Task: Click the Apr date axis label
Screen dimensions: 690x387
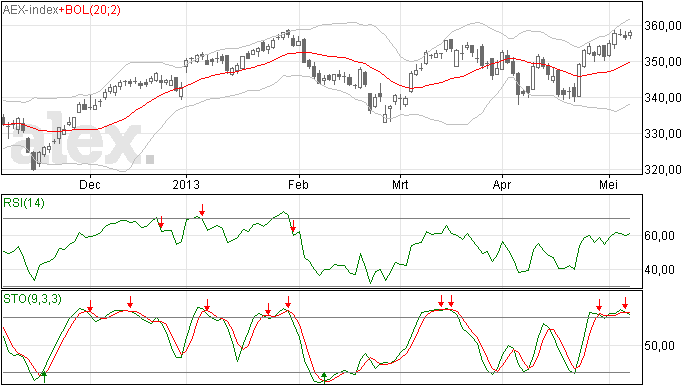Action: click(502, 184)
